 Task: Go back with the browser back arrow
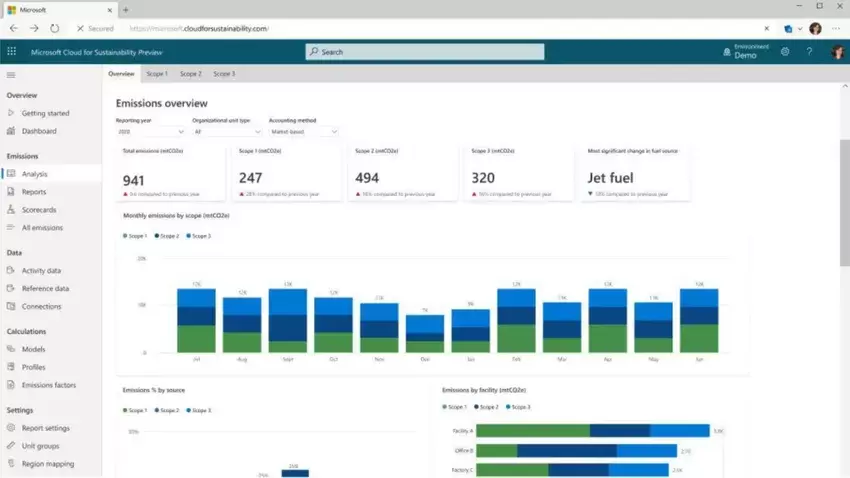pos(14,28)
